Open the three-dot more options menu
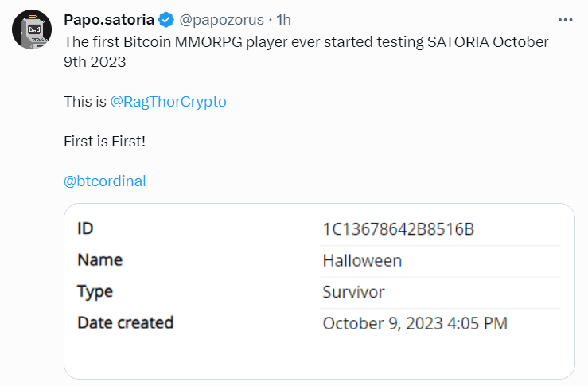Viewport: 588px width, 386px height. (x=565, y=20)
